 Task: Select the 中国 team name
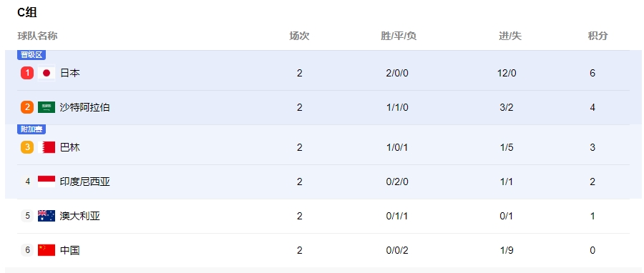[70, 250]
